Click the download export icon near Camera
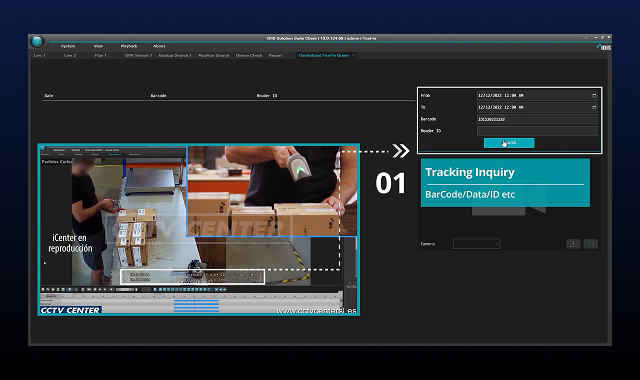640x380 pixels. pyautogui.click(x=573, y=244)
